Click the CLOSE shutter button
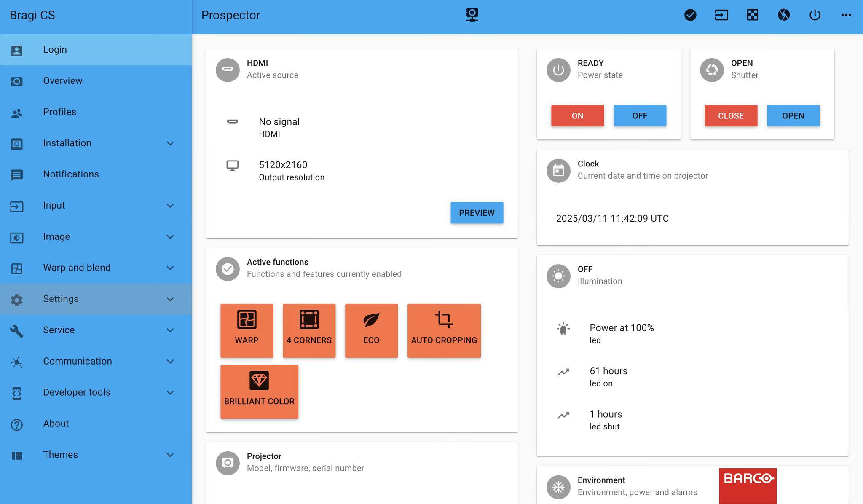The width and height of the screenshot is (863, 504). click(x=731, y=115)
